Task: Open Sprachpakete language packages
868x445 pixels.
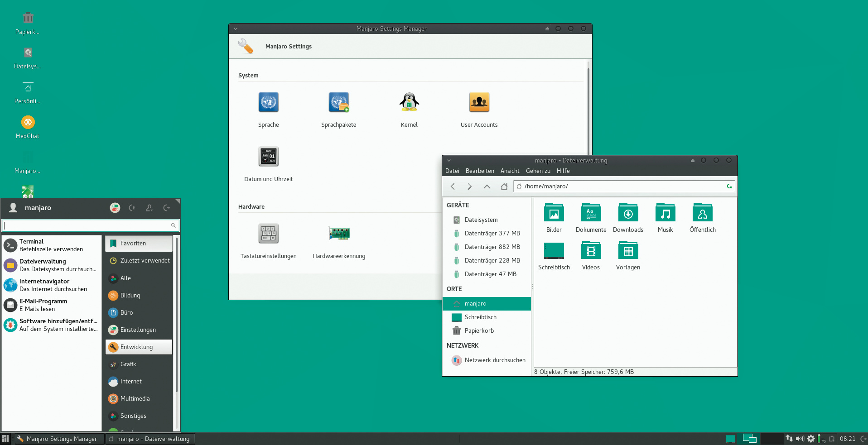Action: 338,103
